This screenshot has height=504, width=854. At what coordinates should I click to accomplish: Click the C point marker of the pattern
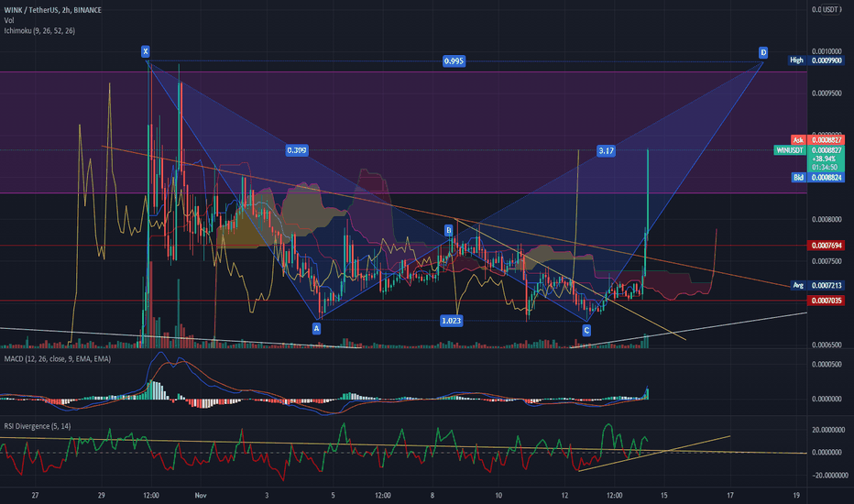tap(586, 330)
